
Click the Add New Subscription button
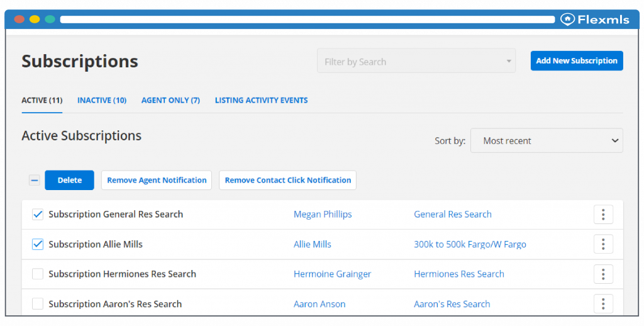(577, 61)
